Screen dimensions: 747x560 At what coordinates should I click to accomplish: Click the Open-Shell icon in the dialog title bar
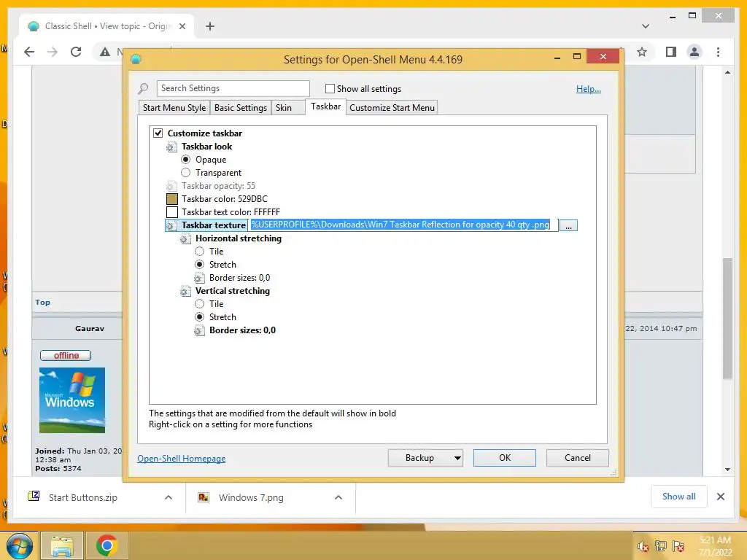click(136, 59)
